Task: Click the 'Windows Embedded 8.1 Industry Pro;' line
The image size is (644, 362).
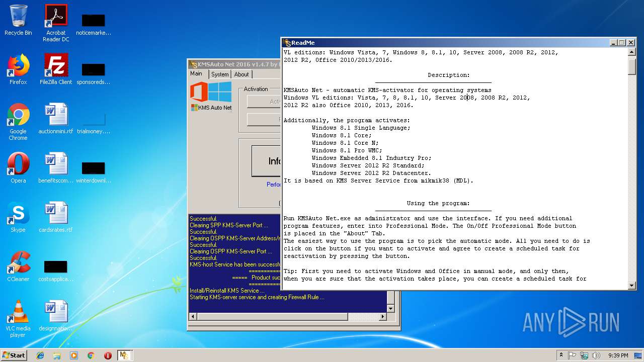Action: coord(371,158)
